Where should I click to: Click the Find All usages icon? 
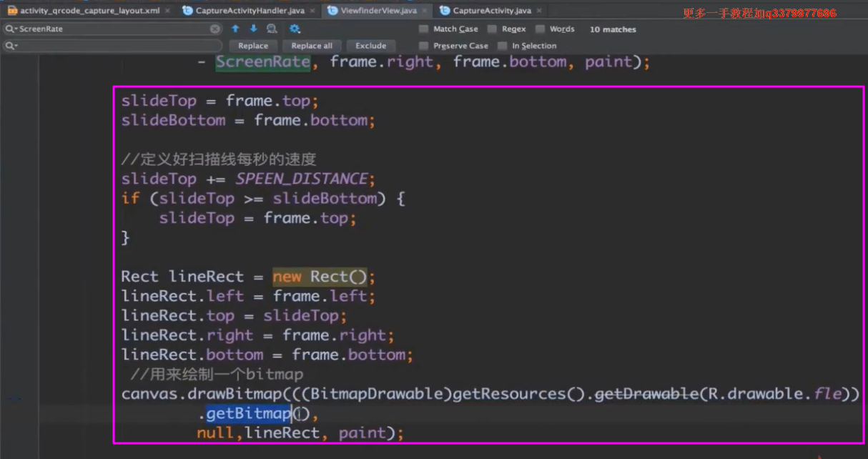click(x=272, y=29)
